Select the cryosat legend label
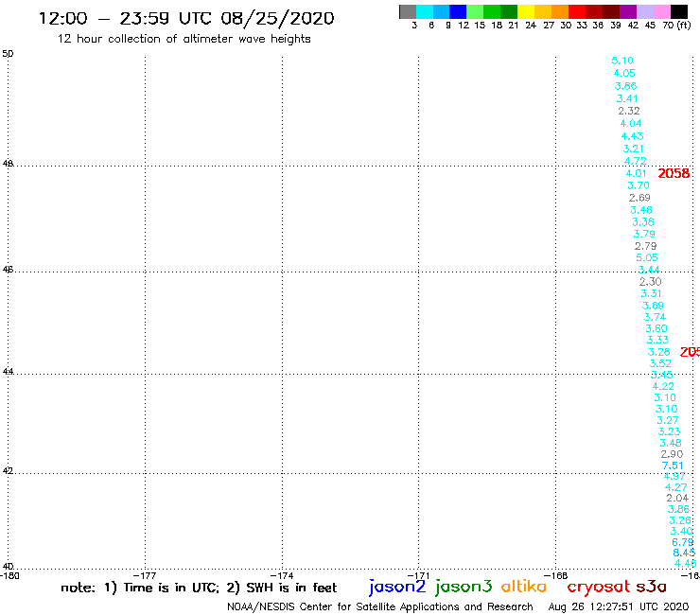700x615 pixels. pos(598,587)
